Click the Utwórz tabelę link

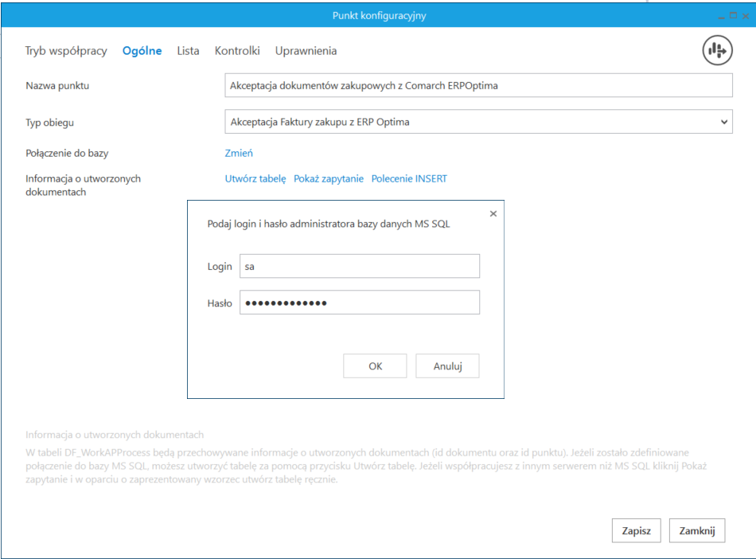pos(255,178)
